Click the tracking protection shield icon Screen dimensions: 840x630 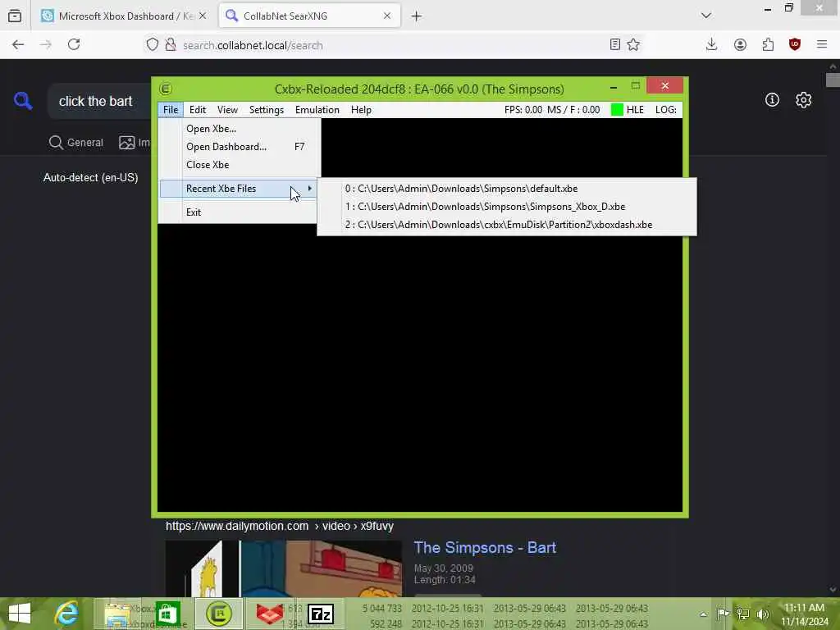point(152,45)
